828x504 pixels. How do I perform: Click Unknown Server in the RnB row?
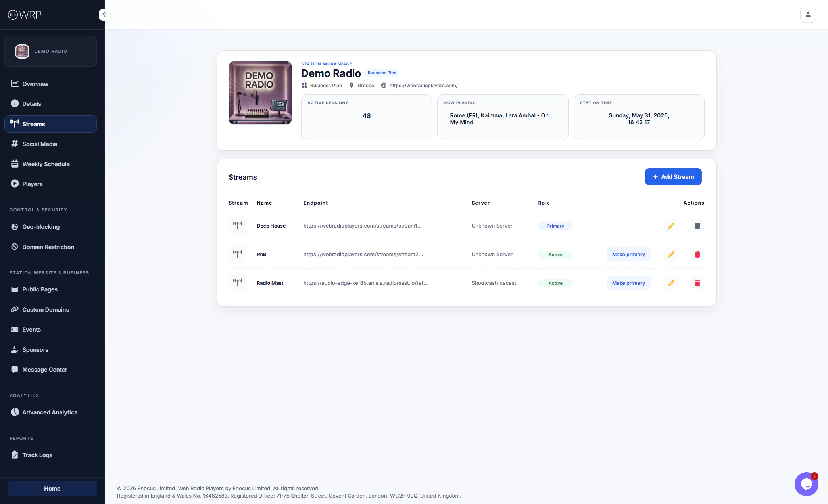pos(492,255)
